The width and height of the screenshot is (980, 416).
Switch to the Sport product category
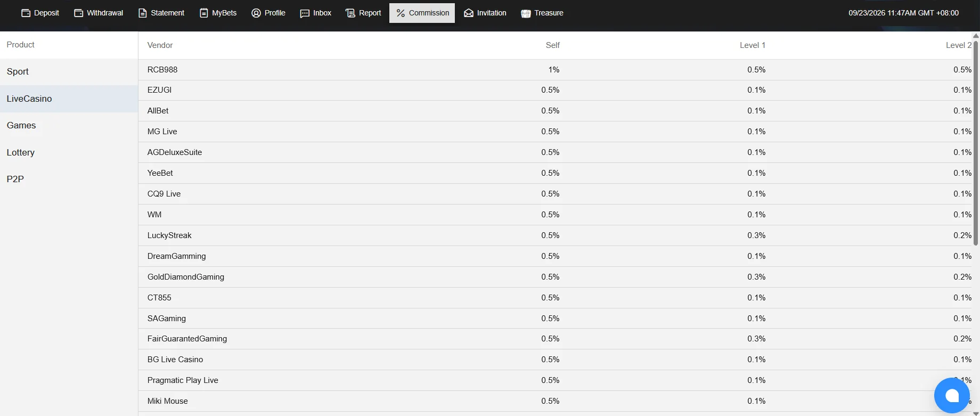point(69,71)
